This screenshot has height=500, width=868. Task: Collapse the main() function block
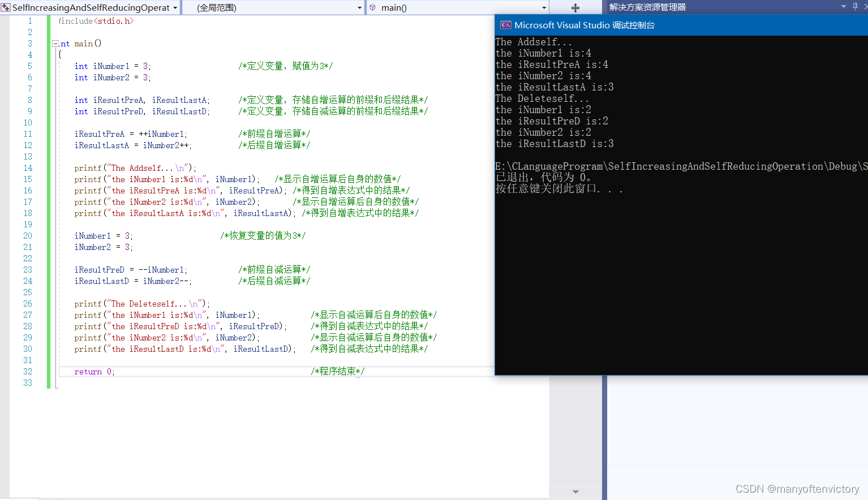click(x=55, y=44)
